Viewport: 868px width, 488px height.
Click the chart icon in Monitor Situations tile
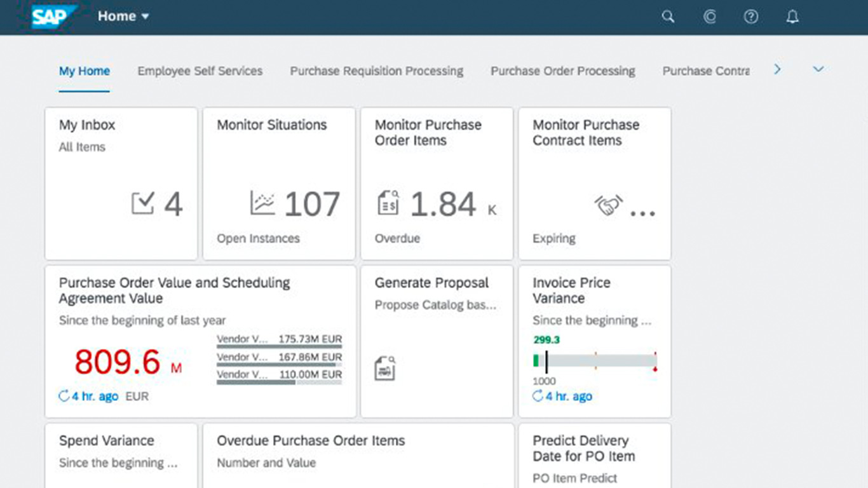(x=262, y=203)
